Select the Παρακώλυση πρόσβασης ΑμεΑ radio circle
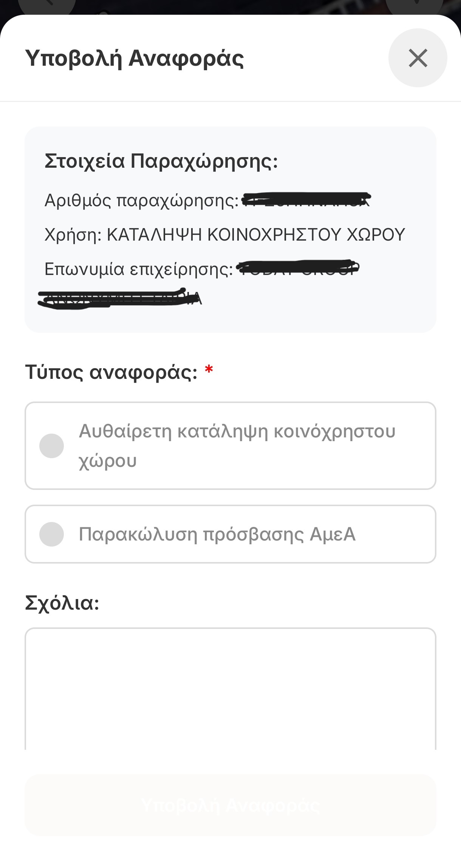Image resolution: width=461 pixels, height=868 pixels. (51, 534)
